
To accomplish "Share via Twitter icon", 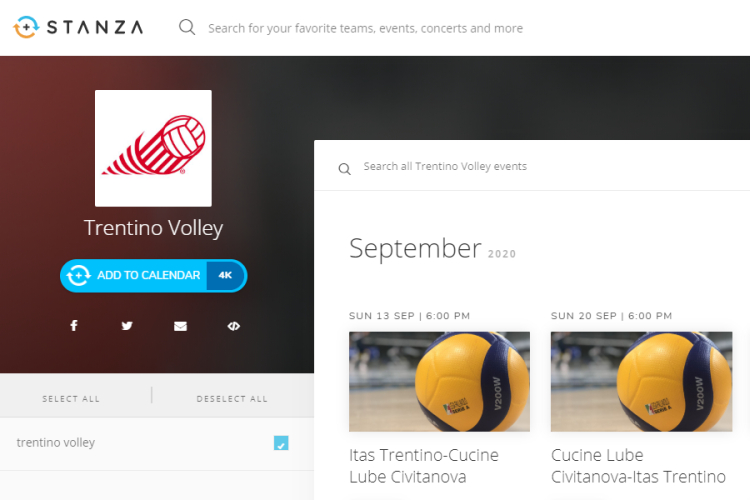I will pos(127,326).
